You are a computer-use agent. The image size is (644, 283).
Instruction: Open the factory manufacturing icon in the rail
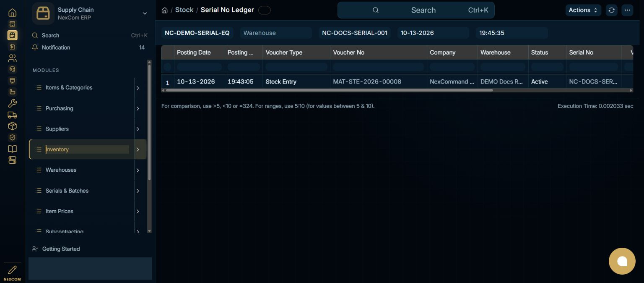click(12, 92)
